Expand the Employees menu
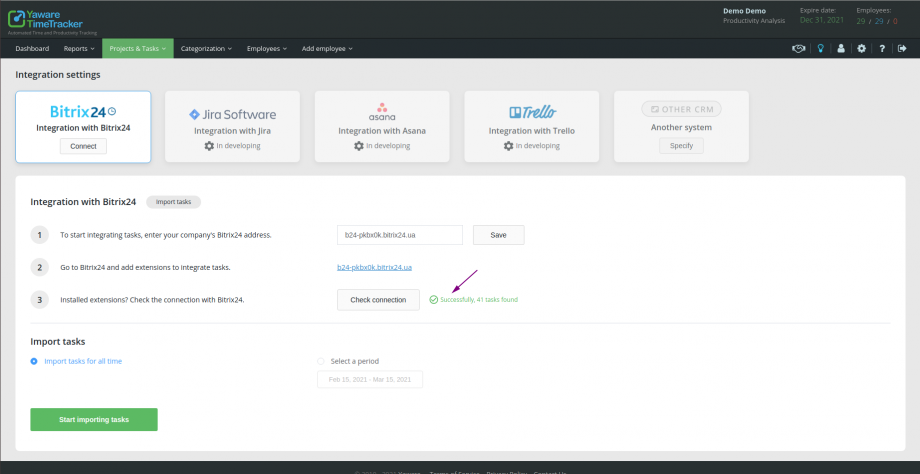This screenshot has height=474, width=920. coord(267,49)
